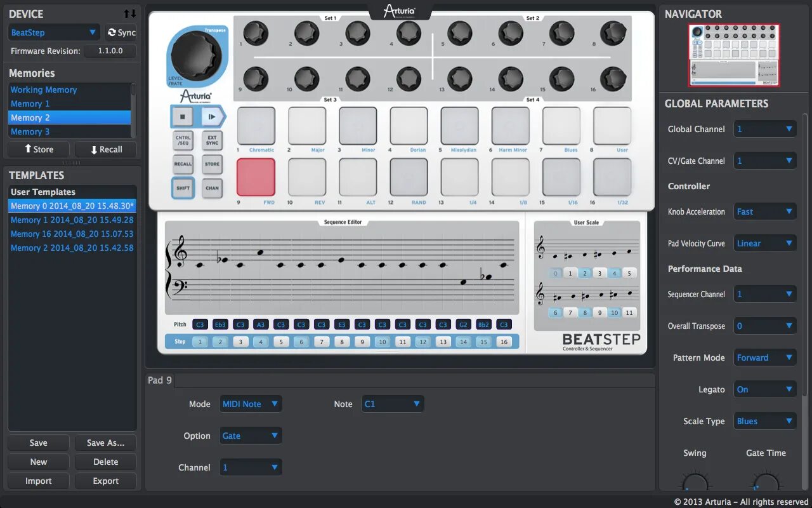Image resolution: width=812 pixels, height=508 pixels.
Task: Click the hardware STORE button
Action: (x=212, y=164)
